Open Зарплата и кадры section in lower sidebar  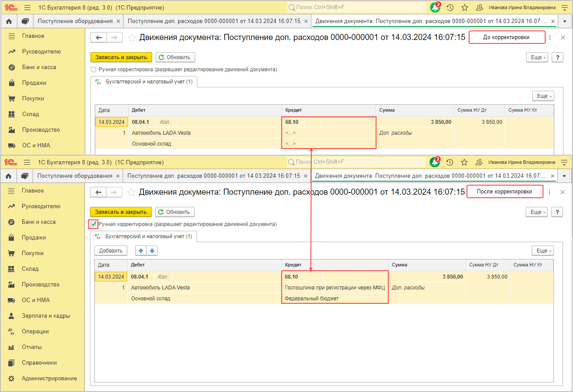42,316
